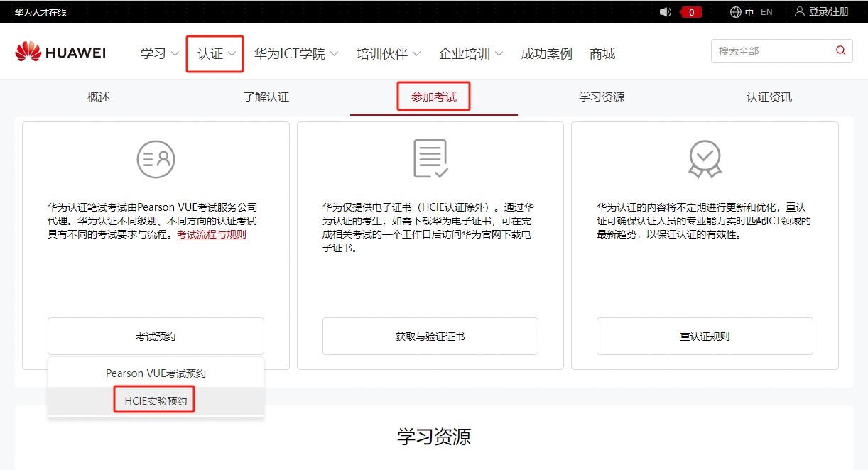The height and width of the screenshot is (470, 868).
Task: Expand the 华为ICT学院 menu
Action: point(296,54)
